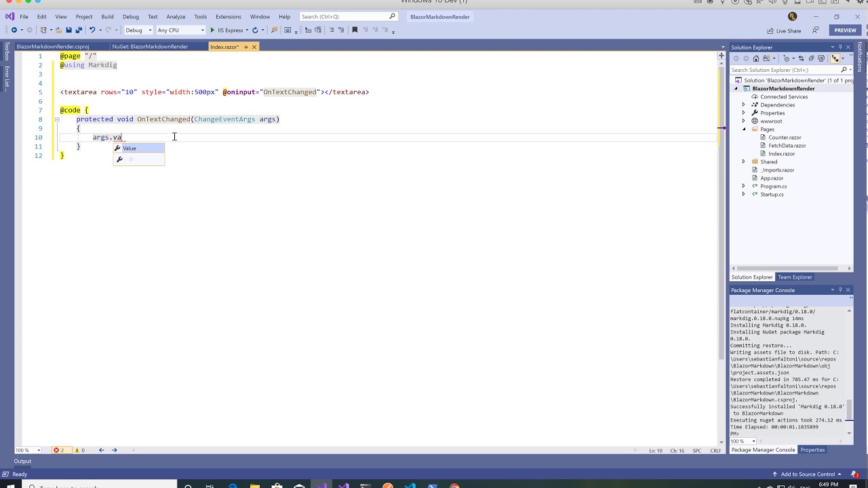Click the navigate-to-next-issue arrow
Viewport: 868px width, 488px height.
click(114, 450)
